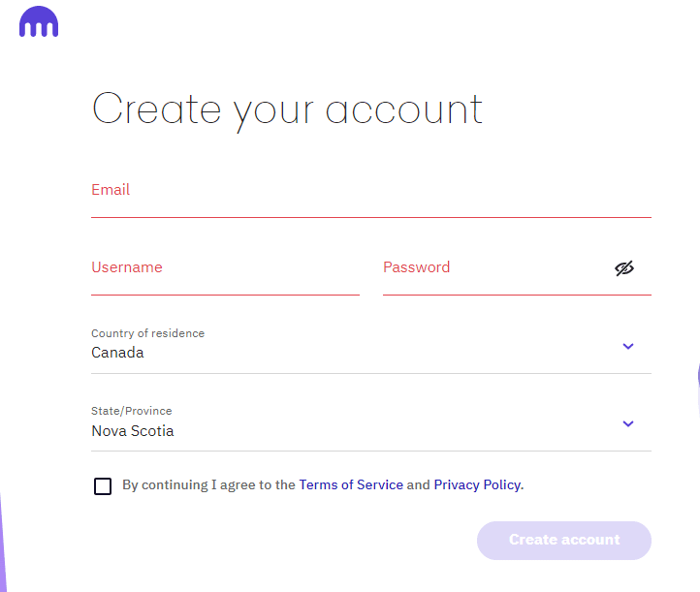
Task: Click the 'Country of residence' label
Action: tap(147, 333)
